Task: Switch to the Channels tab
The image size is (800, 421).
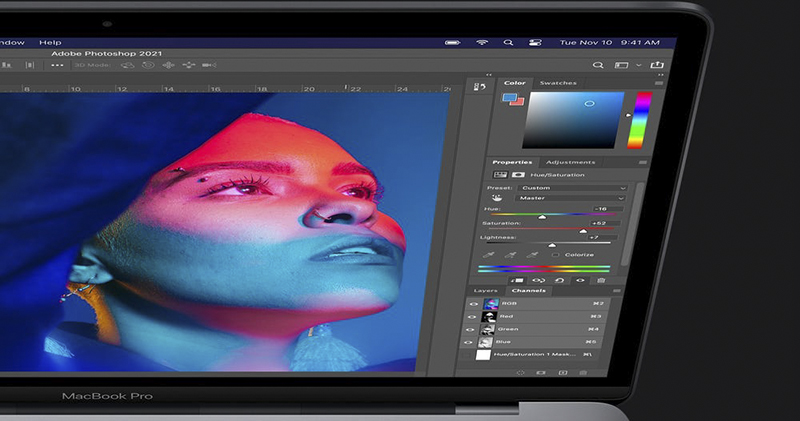Action: coord(528,291)
